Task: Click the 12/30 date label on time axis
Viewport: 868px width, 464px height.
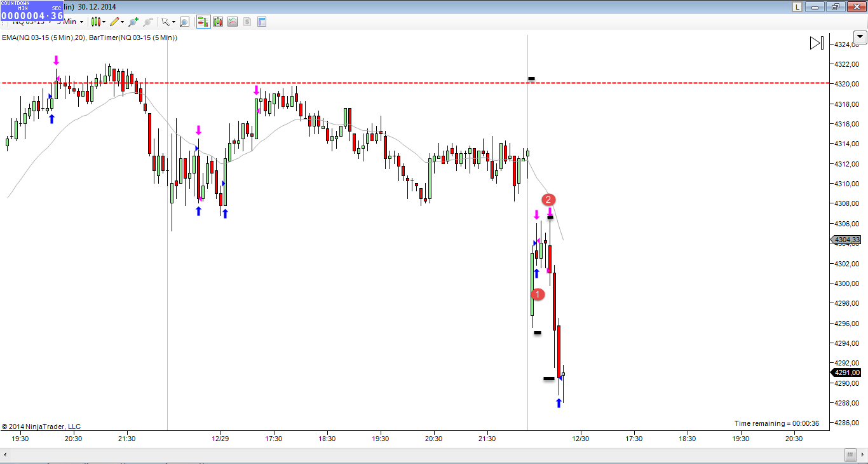Action: (581, 439)
